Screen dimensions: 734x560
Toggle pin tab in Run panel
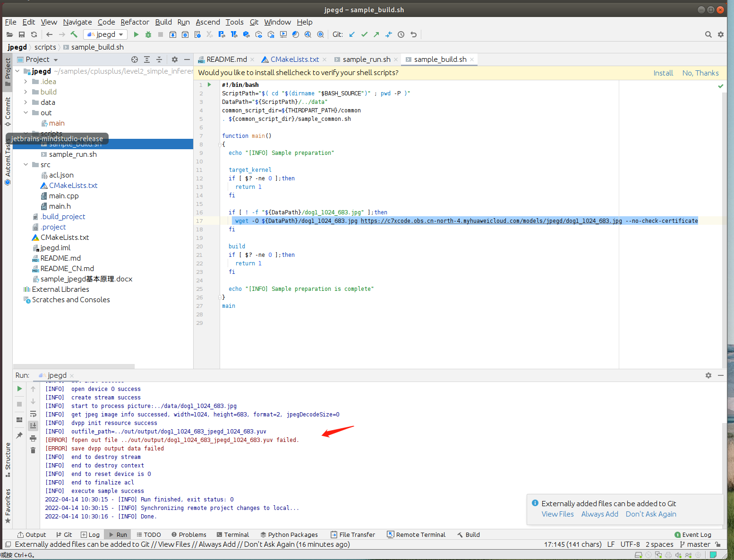(x=19, y=435)
